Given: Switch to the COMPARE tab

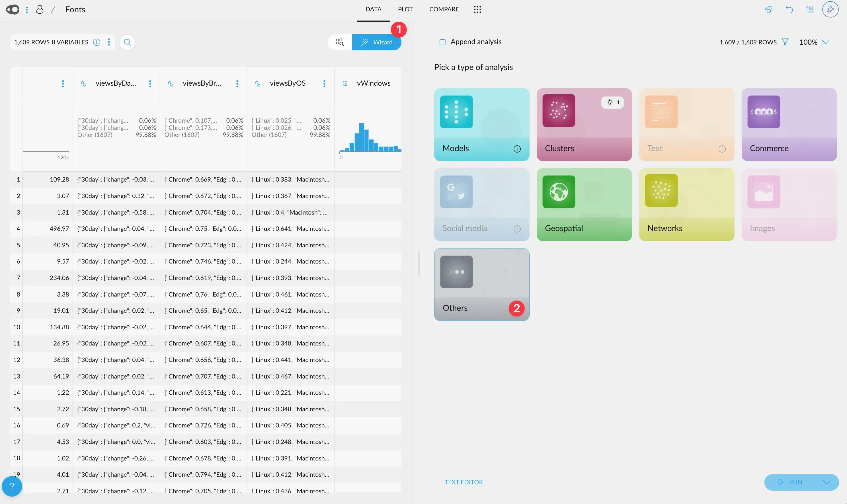Looking at the screenshot, I should [444, 9].
